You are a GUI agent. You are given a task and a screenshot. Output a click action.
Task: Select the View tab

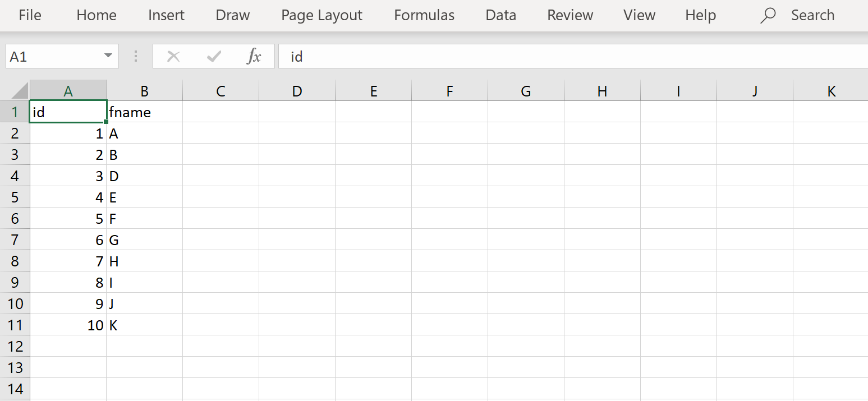point(639,15)
